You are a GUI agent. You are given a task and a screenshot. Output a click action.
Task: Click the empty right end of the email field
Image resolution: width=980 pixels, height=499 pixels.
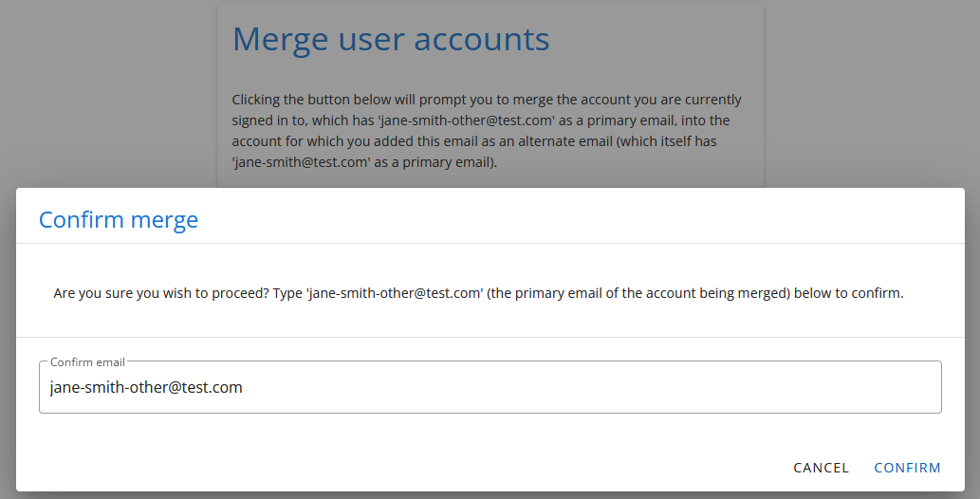(854, 387)
